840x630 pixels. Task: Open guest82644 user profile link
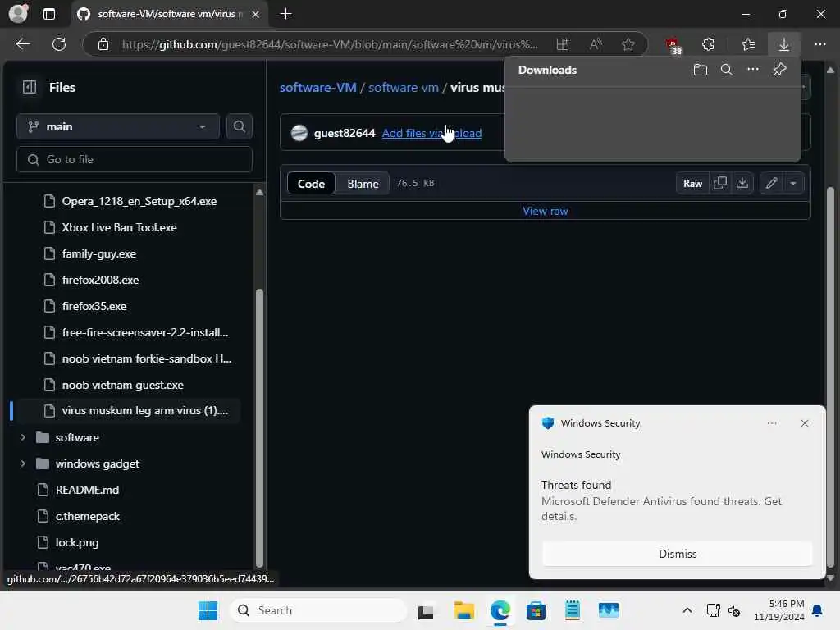pos(345,133)
